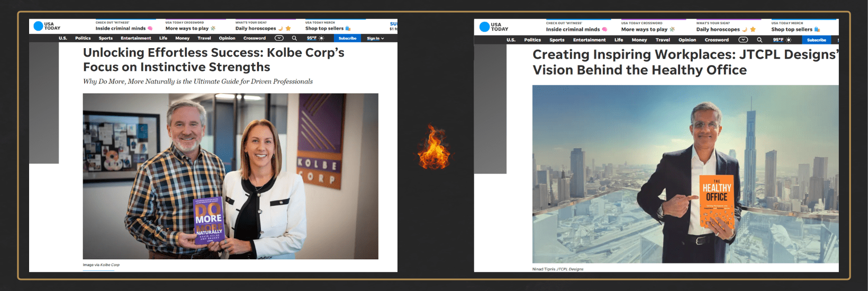The width and height of the screenshot is (868, 291).
Task: Open the Travel section on the left page
Action: (x=204, y=38)
